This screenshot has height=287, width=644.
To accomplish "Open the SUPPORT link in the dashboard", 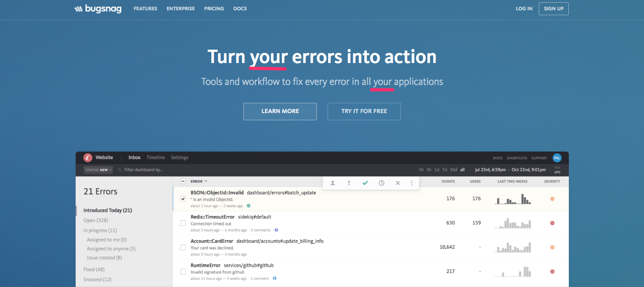I will click(539, 158).
